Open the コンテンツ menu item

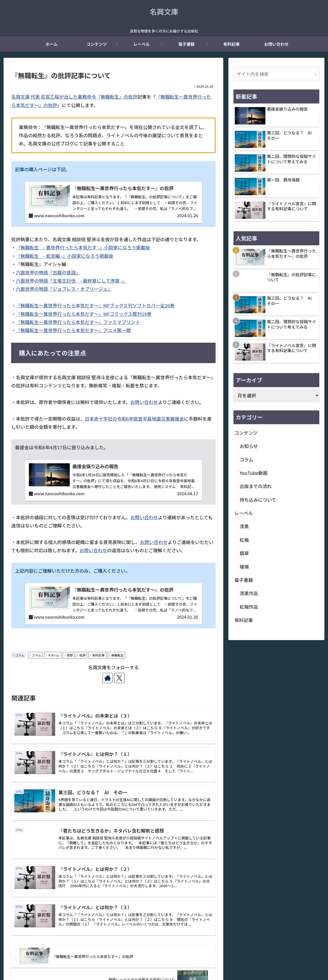pos(96,44)
